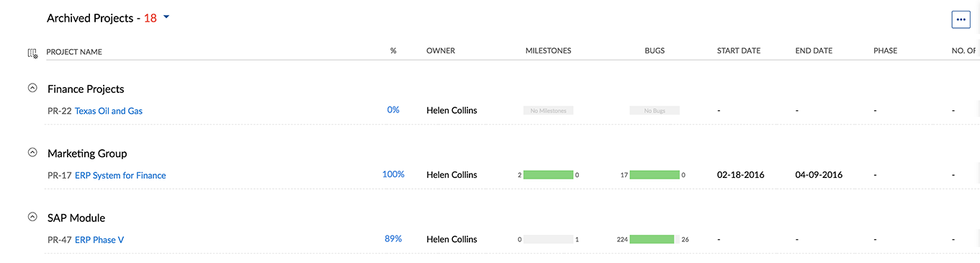This screenshot has width=980, height=263.
Task: Click the Owner column header
Action: [441, 51]
